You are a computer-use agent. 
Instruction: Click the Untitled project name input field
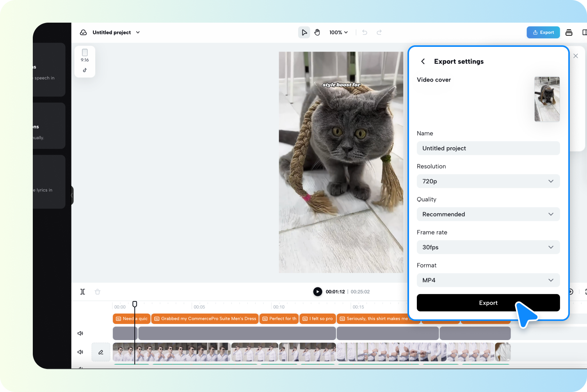click(x=488, y=148)
